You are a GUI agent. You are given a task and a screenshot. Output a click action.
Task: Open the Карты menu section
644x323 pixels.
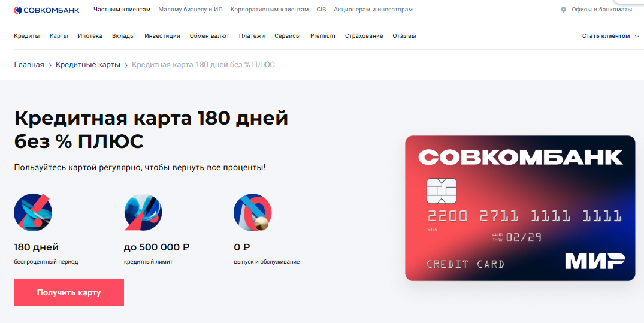[59, 36]
